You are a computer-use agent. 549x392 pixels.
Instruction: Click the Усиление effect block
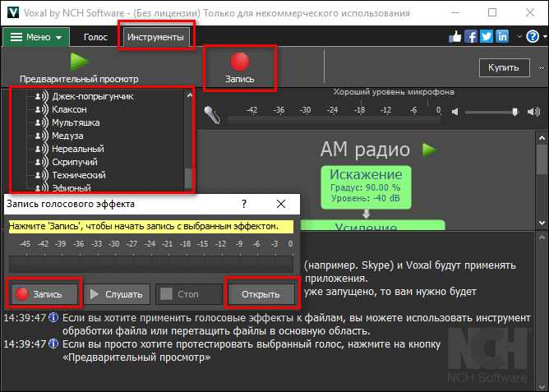pyautogui.click(x=373, y=224)
